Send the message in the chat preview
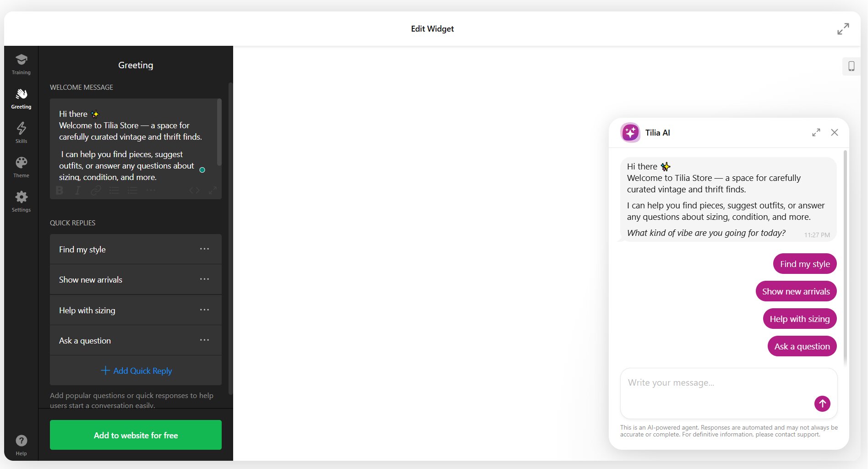The image size is (868, 469). 822,404
